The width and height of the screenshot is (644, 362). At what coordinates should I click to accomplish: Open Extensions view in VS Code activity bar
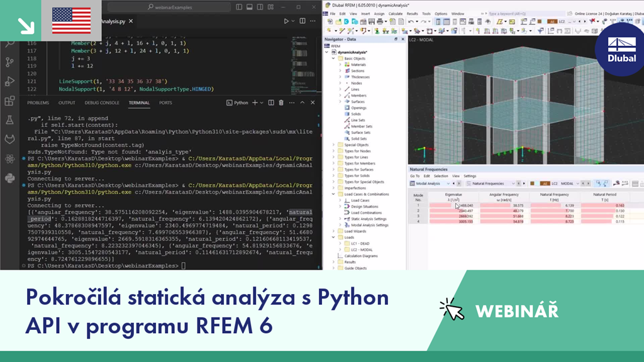[9, 101]
